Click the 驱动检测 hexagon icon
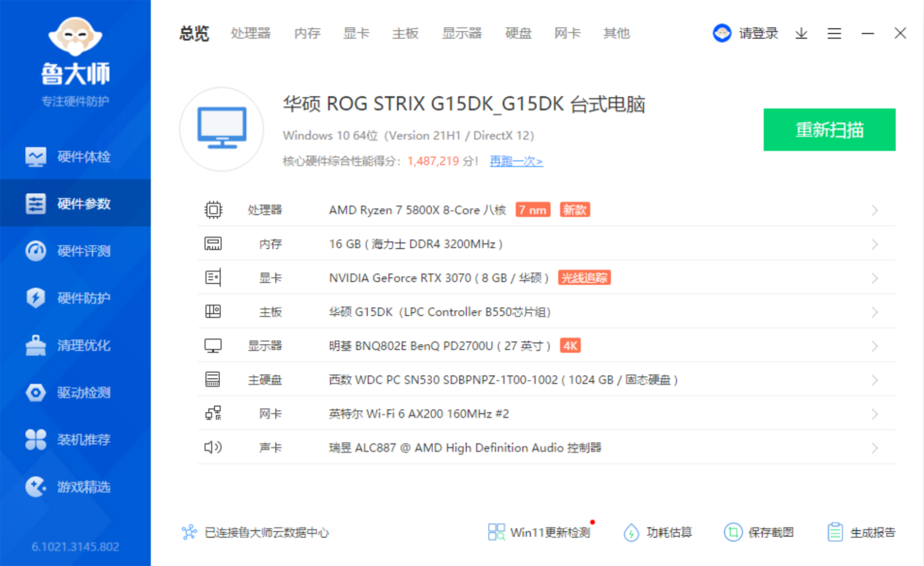The image size is (924, 566). click(35, 392)
